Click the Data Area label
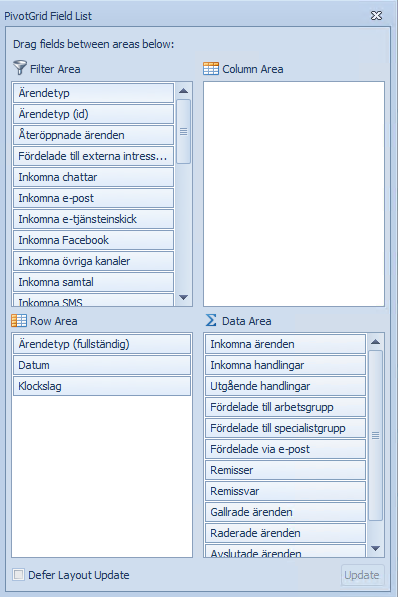The height and width of the screenshot is (597, 398). tap(247, 321)
